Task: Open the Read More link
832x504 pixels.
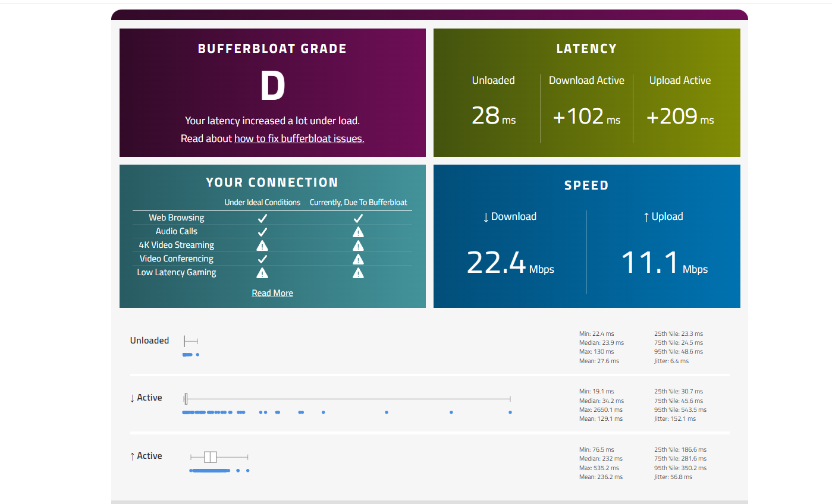Action: (272, 293)
